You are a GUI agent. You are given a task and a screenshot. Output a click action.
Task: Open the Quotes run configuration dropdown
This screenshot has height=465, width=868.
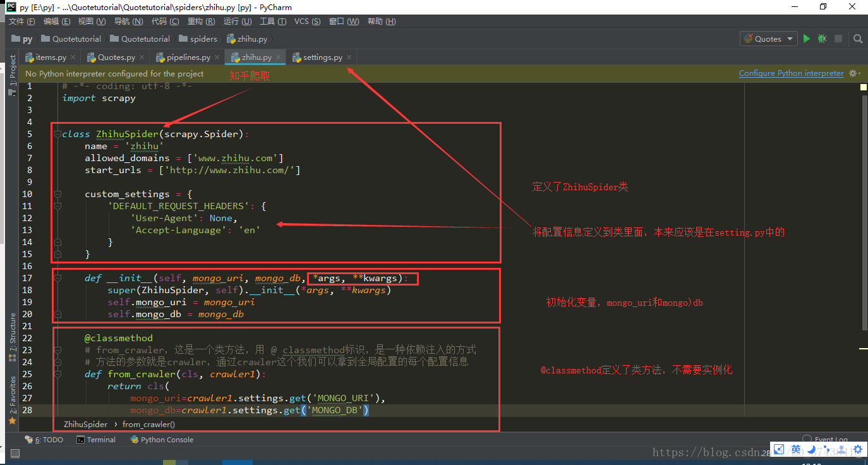(x=769, y=39)
